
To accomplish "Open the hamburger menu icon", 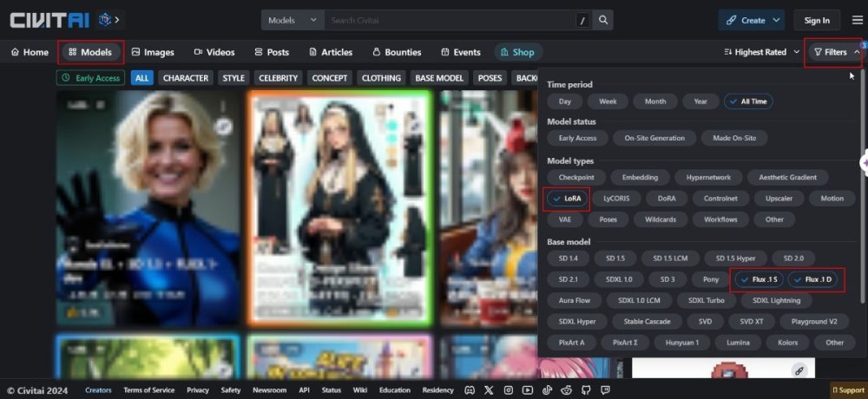I will 858,20.
